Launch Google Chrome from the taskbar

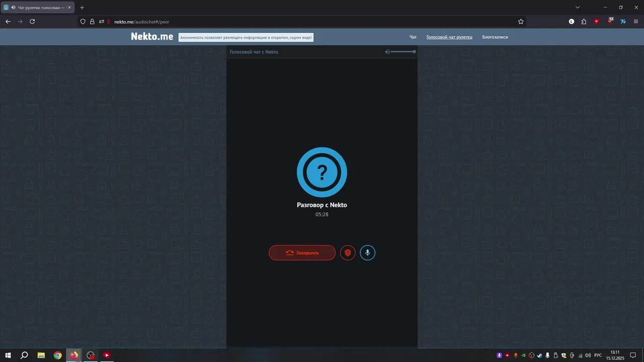[x=58, y=355]
